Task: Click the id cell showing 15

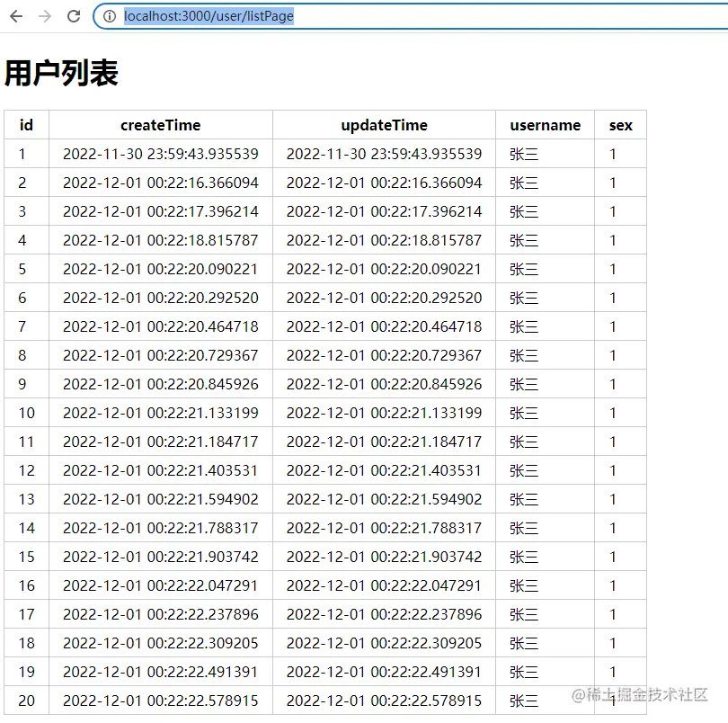Action: [x=26, y=557]
